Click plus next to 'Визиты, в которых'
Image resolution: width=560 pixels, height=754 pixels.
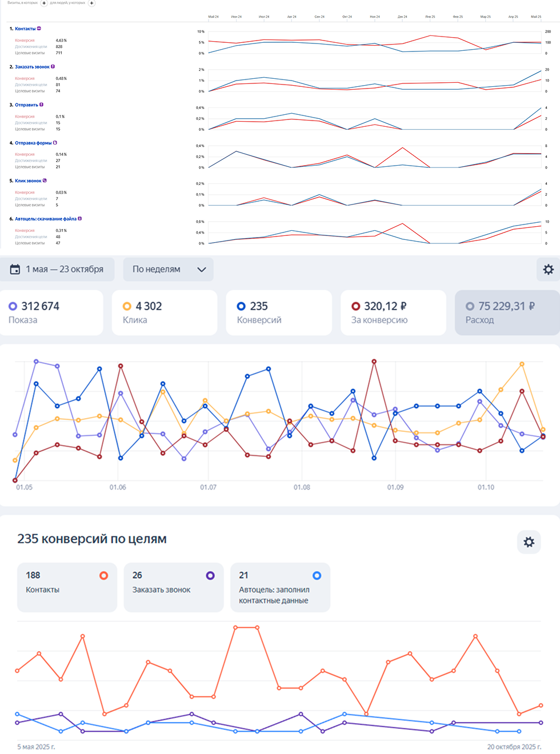44,3
